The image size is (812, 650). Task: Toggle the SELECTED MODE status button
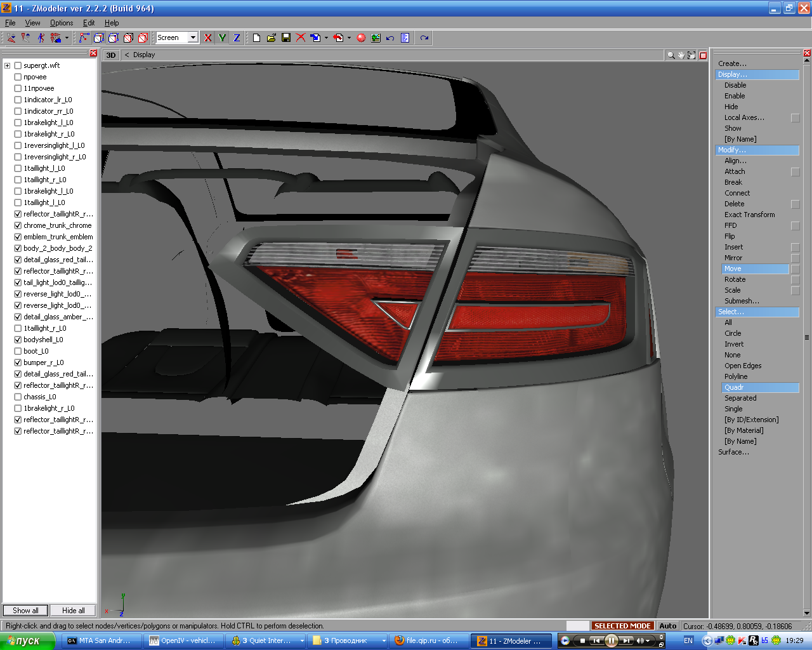tap(622, 626)
